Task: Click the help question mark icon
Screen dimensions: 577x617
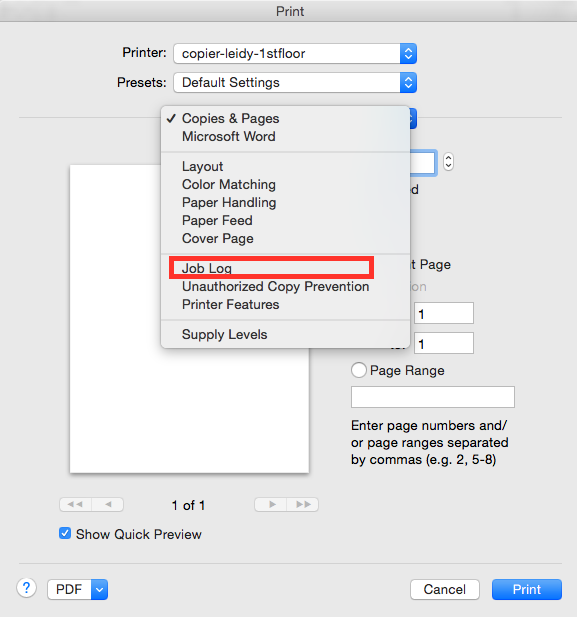Action: 26,588
